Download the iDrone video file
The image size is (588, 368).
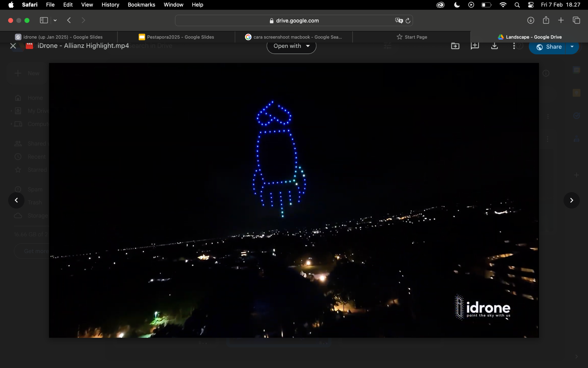(494, 46)
